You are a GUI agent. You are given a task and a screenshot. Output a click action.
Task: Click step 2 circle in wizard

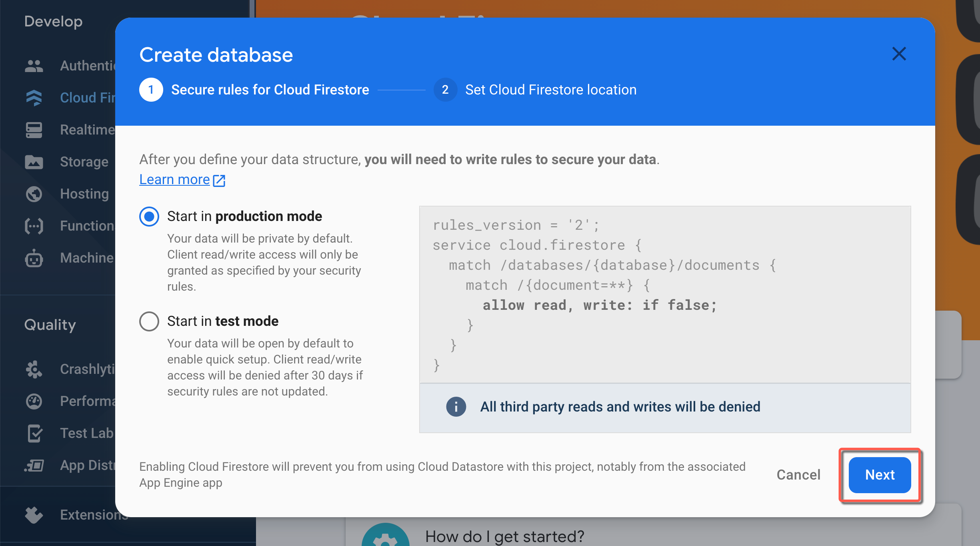pyautogui.click(x=445, y=90)
